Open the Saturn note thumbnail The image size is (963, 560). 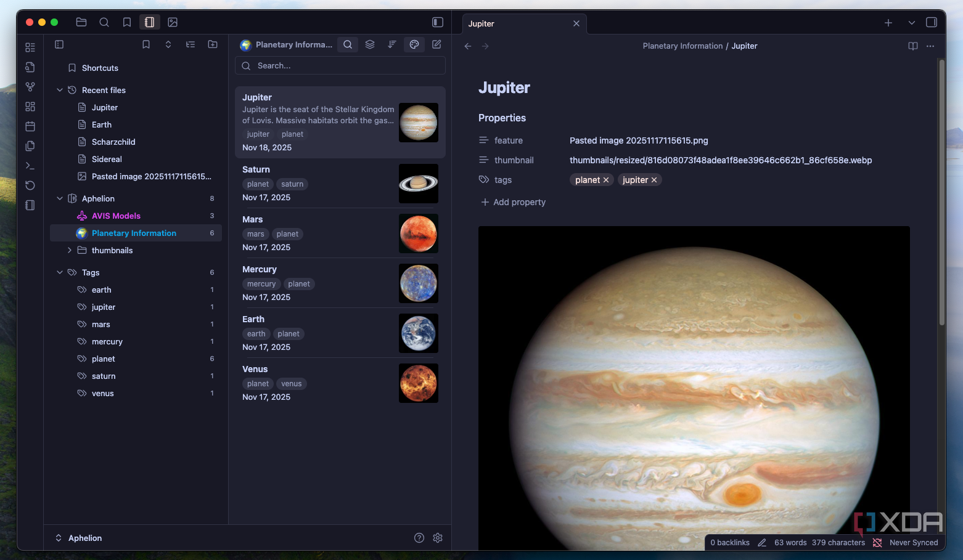tap(419, 184)
